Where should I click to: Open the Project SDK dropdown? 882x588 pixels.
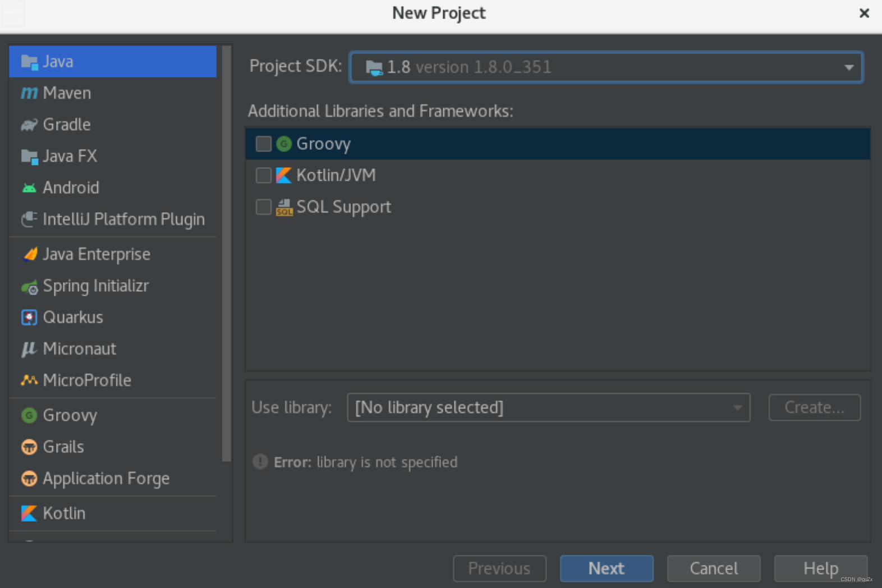tap(606, 67)
